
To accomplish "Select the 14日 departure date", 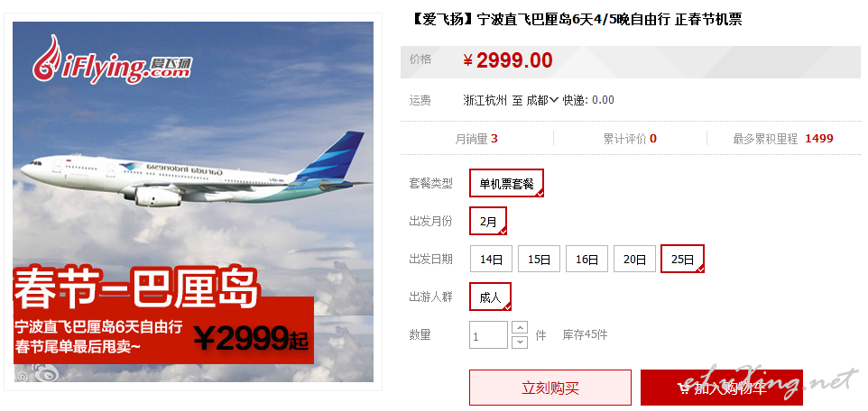I will point(491,259).
